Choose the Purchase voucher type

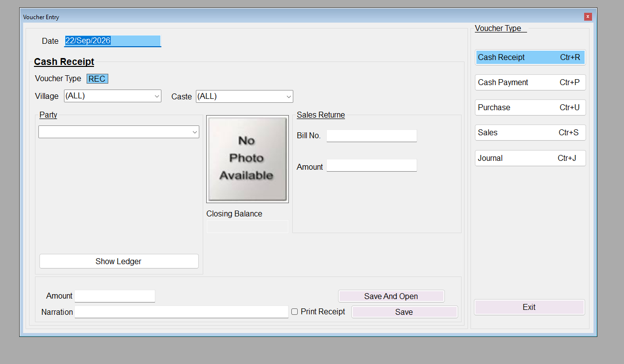click(x=530, y=108)
